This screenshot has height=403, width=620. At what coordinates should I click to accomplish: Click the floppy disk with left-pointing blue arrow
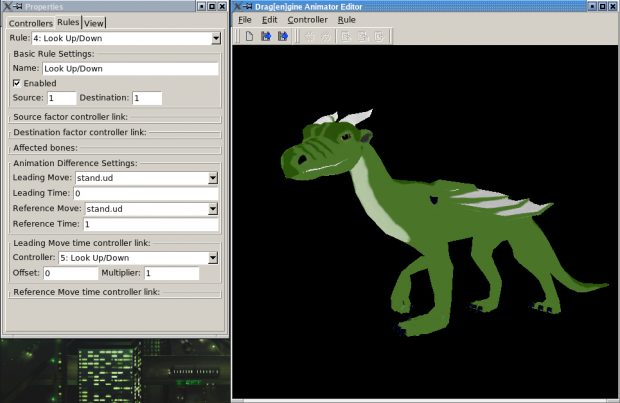click(x=283, y=36)
